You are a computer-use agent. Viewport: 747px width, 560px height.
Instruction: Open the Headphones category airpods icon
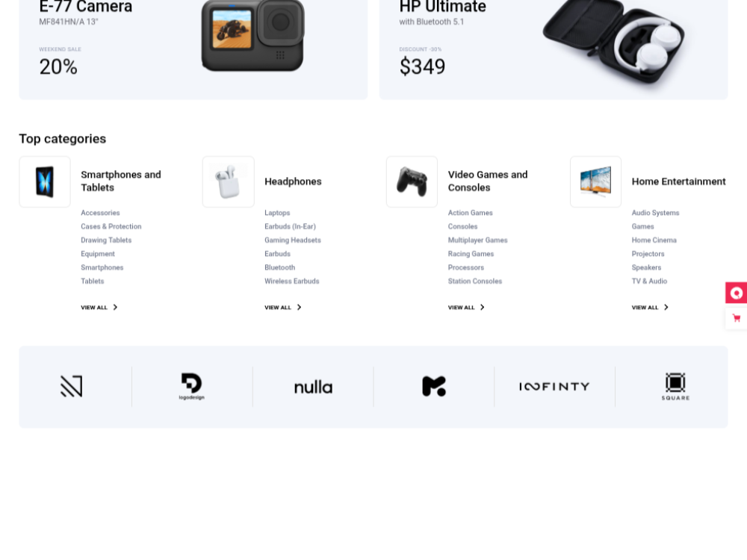228,181
